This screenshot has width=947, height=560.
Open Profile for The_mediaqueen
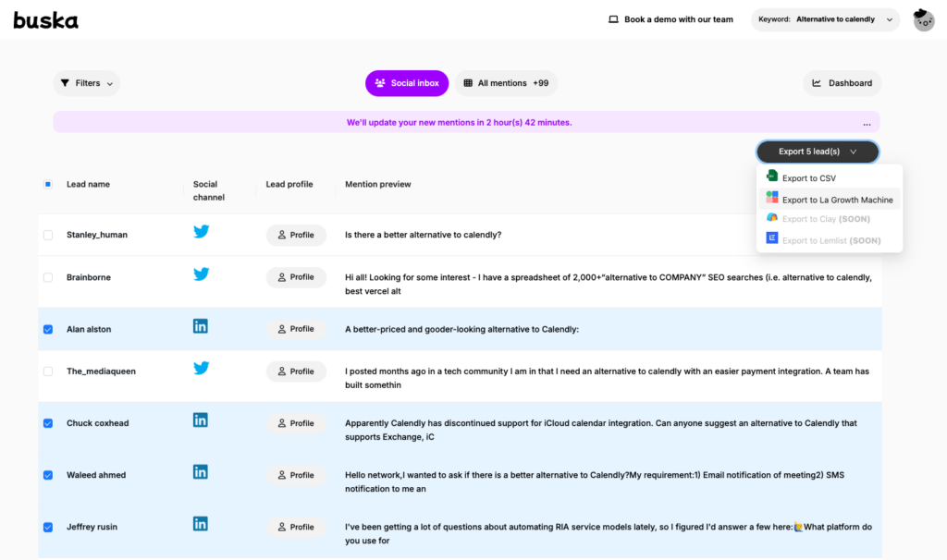[x=296, y=371]
